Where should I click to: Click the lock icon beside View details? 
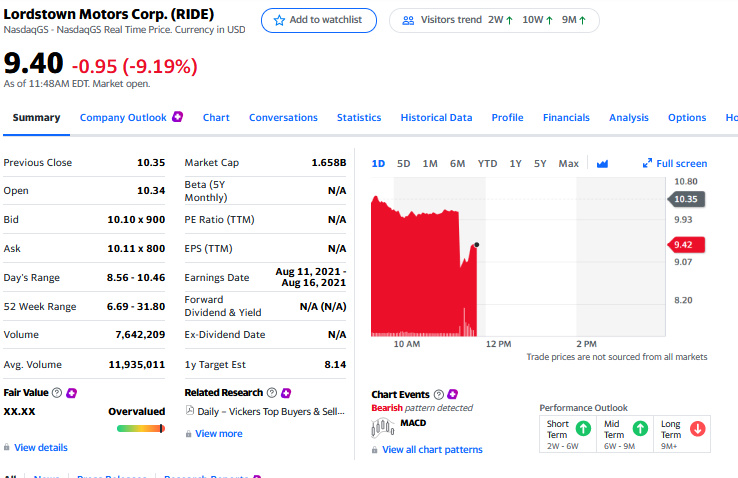[x=7, y=447]
